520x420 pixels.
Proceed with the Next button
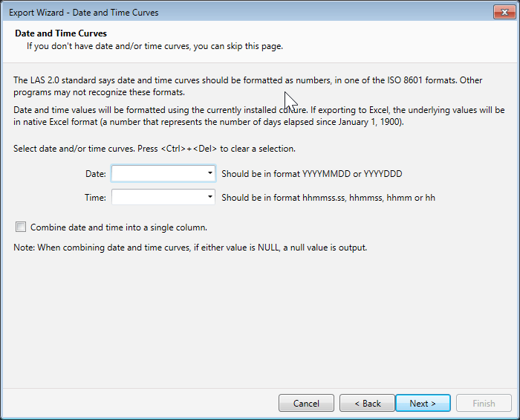pos(423,403)
